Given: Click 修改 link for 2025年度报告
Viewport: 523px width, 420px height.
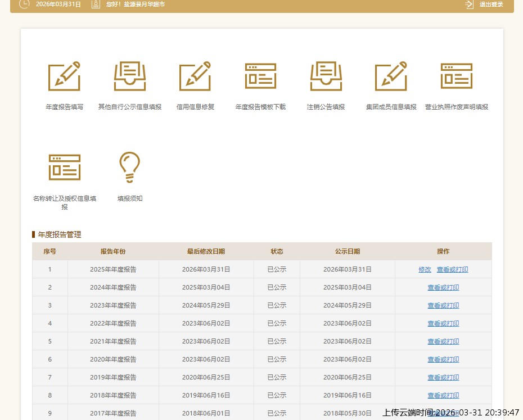Looking at the screenshot, I should pos(425,269).
